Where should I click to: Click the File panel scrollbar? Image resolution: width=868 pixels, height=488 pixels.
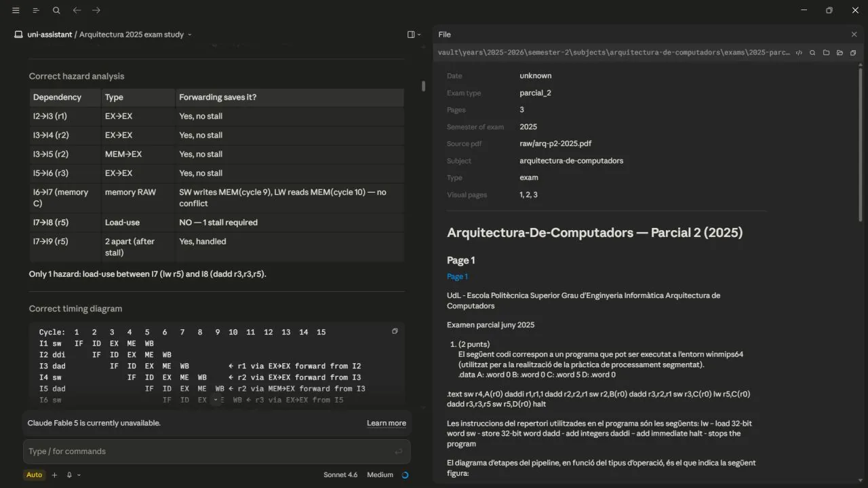(861, 146)
